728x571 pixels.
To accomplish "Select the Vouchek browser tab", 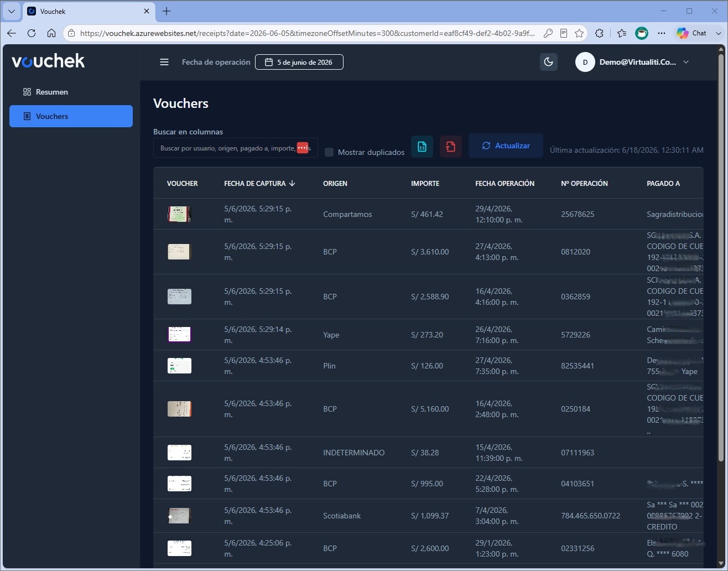I will click(89, 11).
